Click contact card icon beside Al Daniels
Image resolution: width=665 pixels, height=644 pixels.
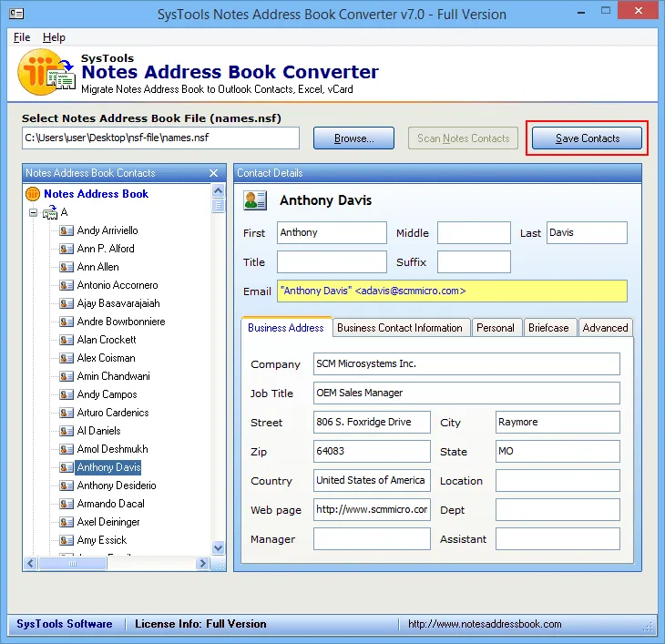pyautogui.click(x=66, y=431)
